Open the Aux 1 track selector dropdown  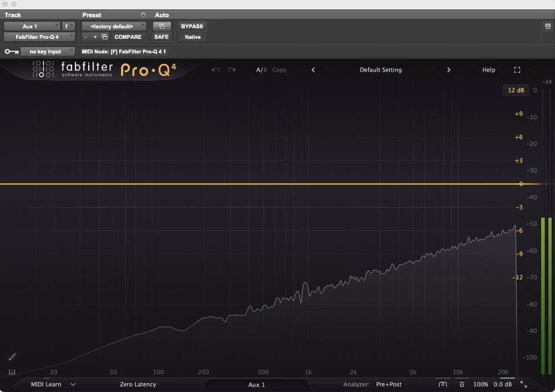point(32,26)
